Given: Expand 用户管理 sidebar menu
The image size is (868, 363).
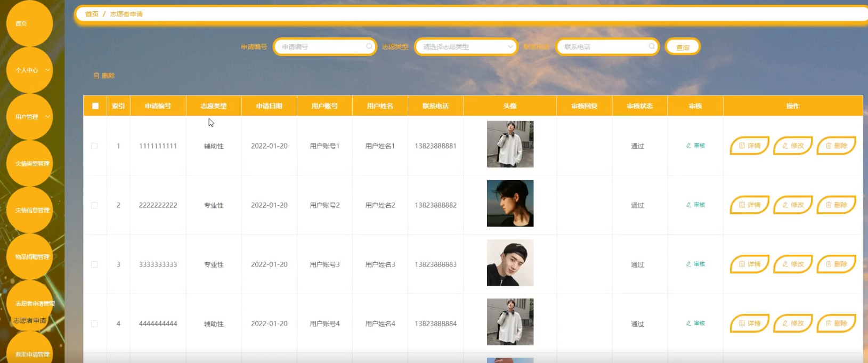Looking at the screenshot, I should 29,117.
